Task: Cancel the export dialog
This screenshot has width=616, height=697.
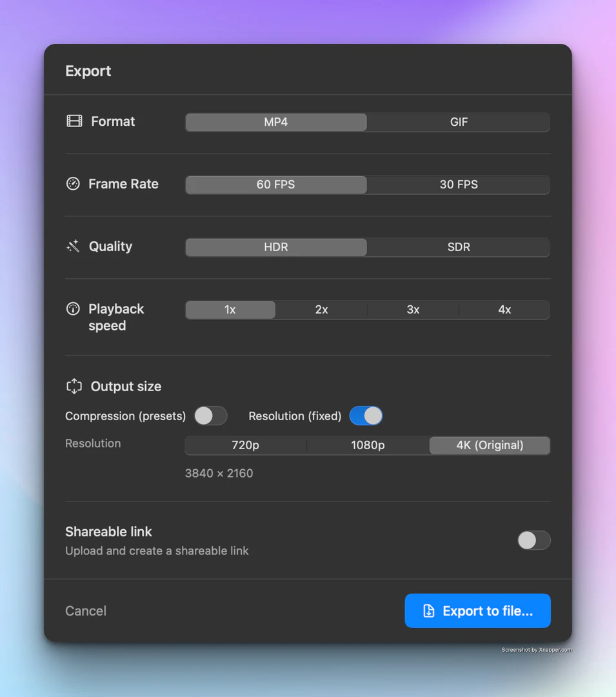Action: (85, 611)
